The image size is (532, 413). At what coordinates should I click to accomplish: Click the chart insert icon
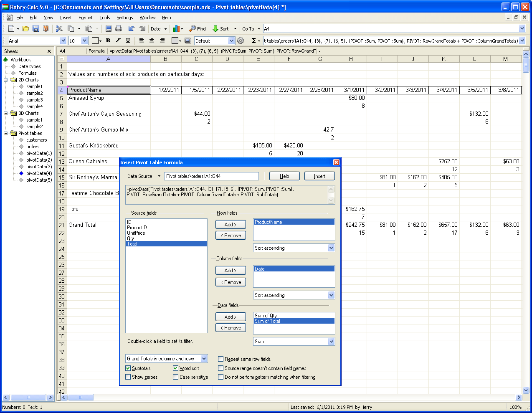tap(176, 29)
